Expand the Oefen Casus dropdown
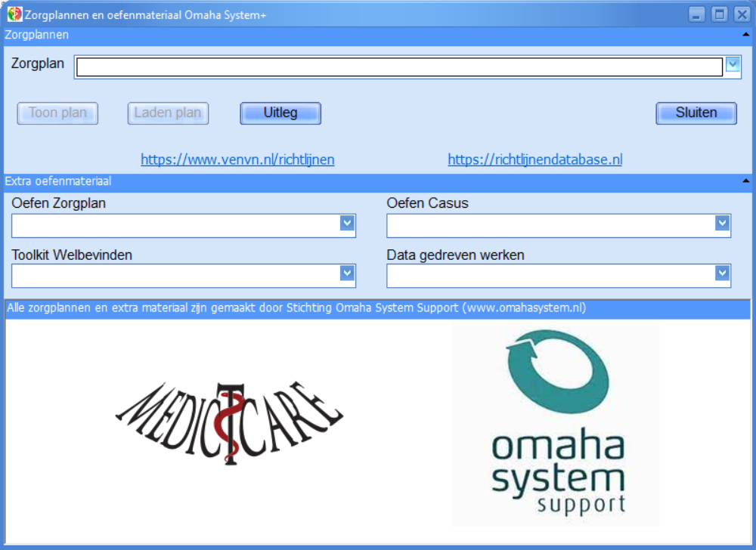756x550 pixels. [x=722, y=224]
